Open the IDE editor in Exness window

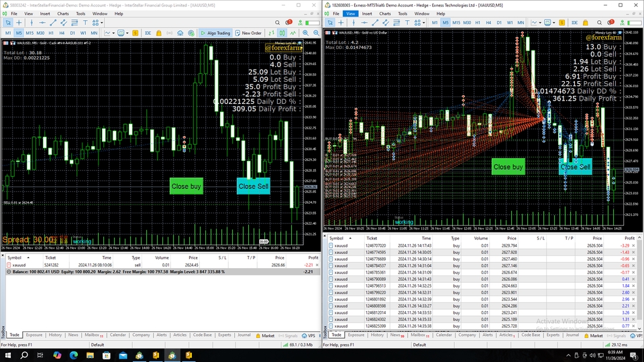[575, 23]
